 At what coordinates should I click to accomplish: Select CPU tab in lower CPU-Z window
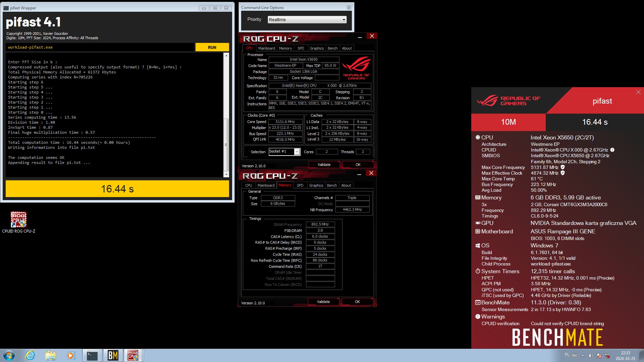(x=249, y=185)
